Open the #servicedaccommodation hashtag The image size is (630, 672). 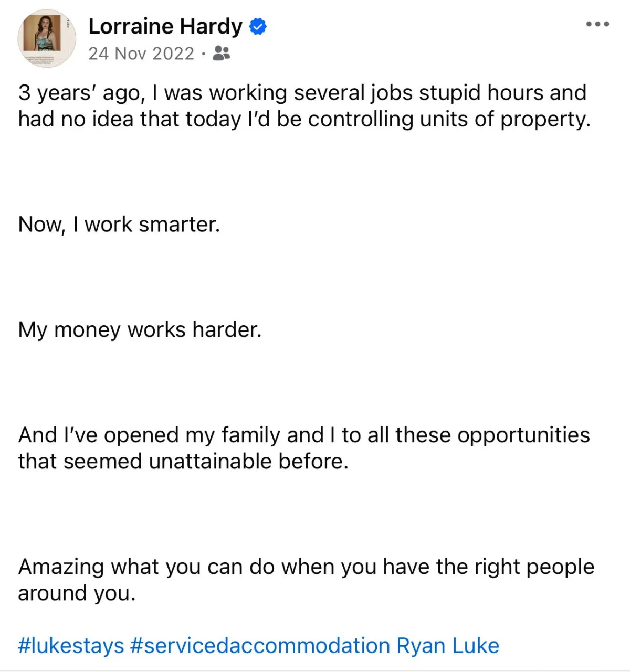click(260, 646)
